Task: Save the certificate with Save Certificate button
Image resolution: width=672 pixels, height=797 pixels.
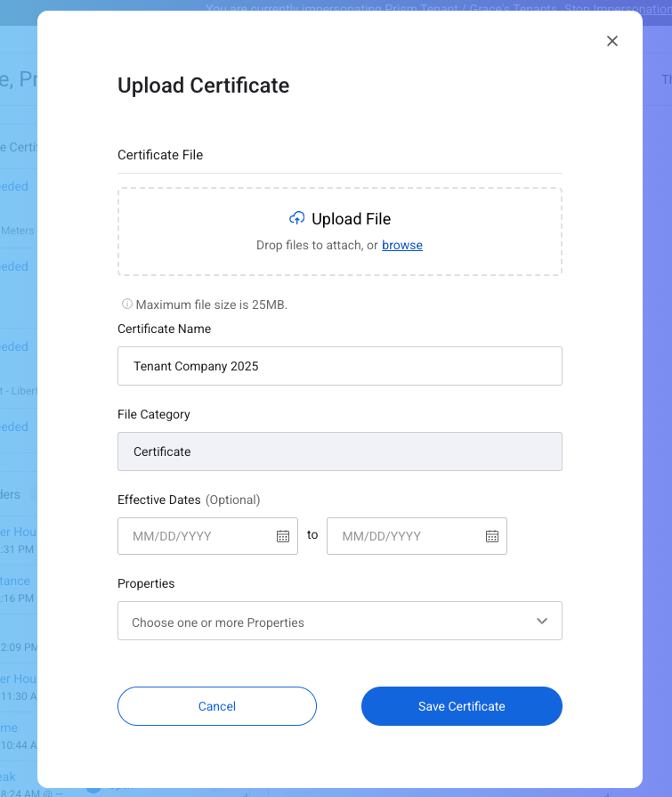Action: pyautogui.click(x=461, y=706)
